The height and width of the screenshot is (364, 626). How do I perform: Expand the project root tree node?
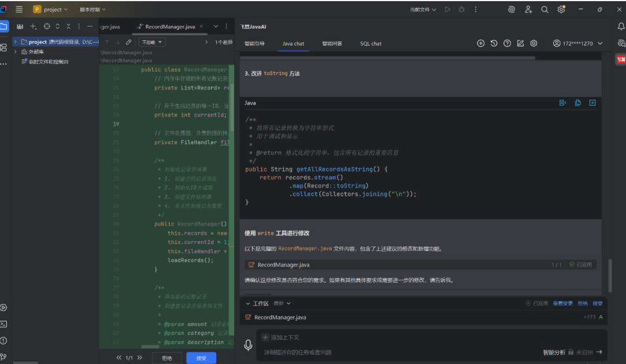click(16, 42)
